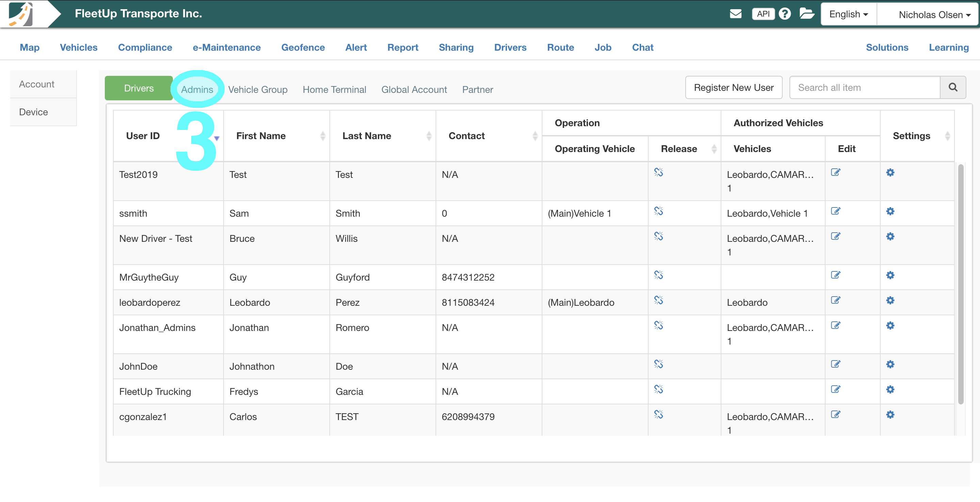The width and height of the screenshot is (980, 502).
Task: Release vehicle for MrGuytheGuy row
Action: click(658, 275)
